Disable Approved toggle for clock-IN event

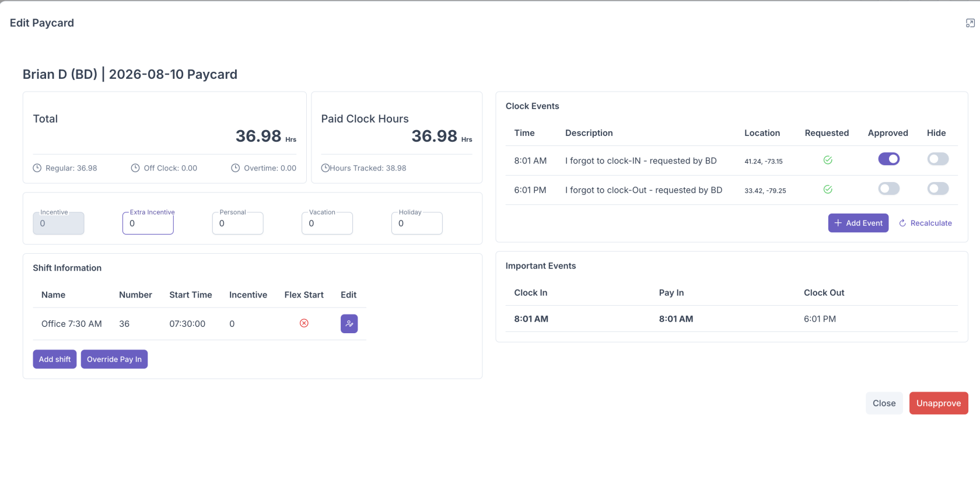[x=889, y=159]
